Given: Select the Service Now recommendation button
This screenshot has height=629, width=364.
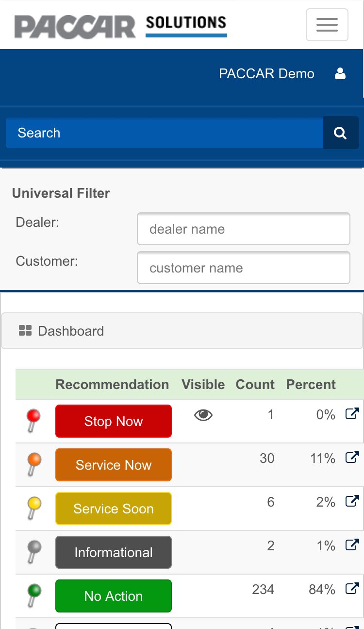Looking at the screenshot, I should [113, 465].
